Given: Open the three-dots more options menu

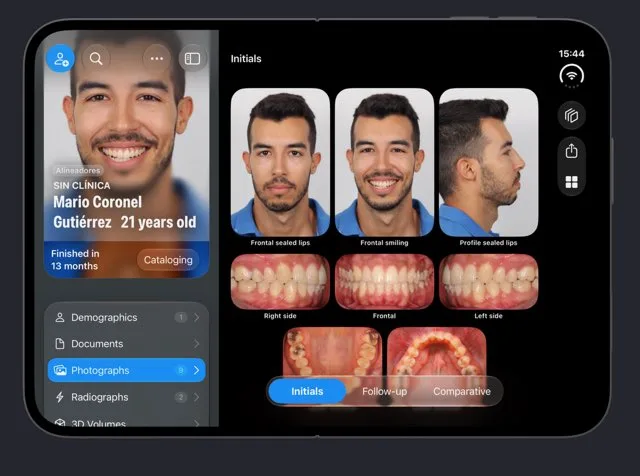Looking at the screenshot, I should 157,58.
